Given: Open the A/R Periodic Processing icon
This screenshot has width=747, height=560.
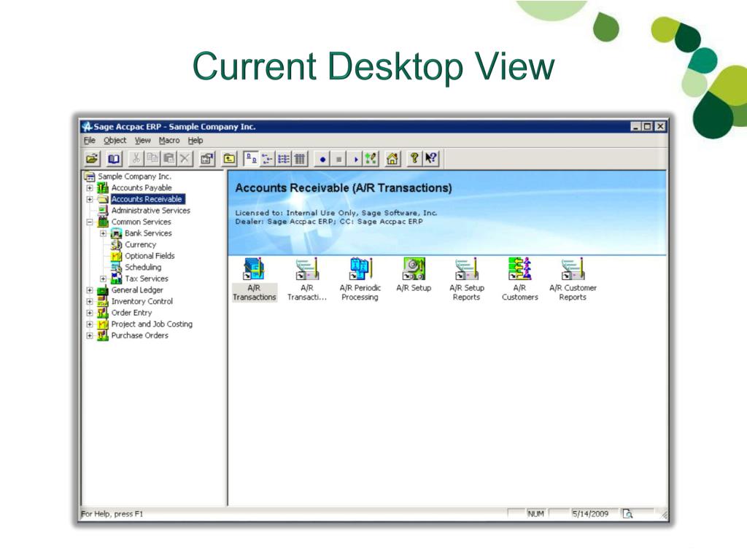Looking at the screenshot, I should point(360,279).
